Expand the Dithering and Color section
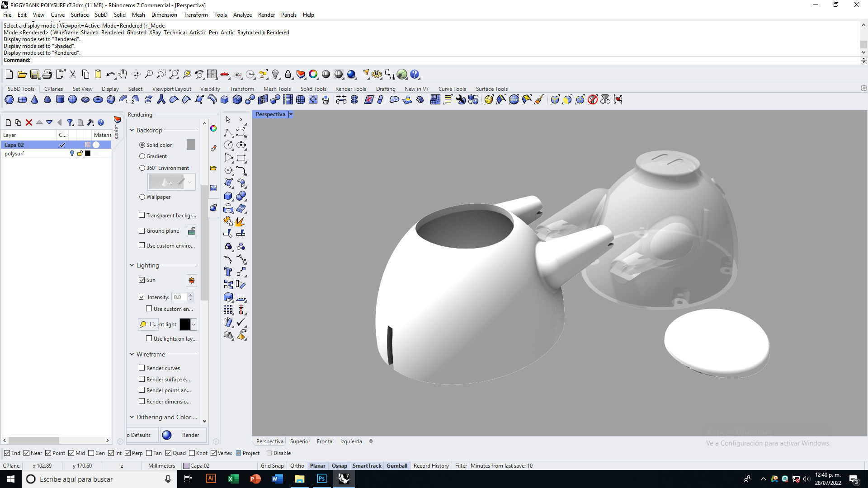 pyautogui.click(x=132, y=417)
